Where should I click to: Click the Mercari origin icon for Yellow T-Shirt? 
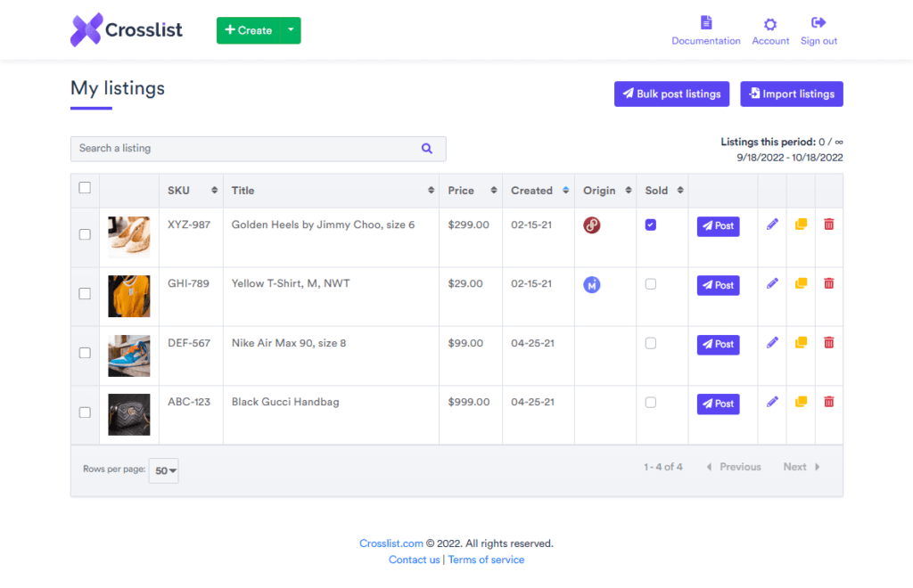591,283
